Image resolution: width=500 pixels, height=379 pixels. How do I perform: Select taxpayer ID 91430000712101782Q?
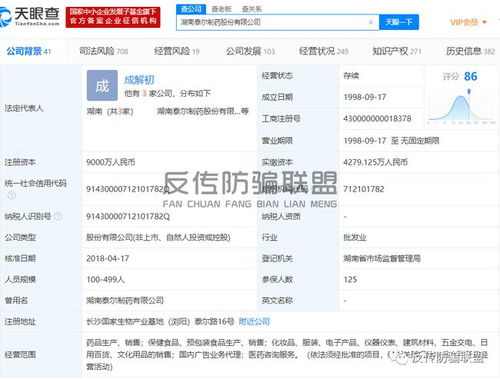click(x=128, y=217)
